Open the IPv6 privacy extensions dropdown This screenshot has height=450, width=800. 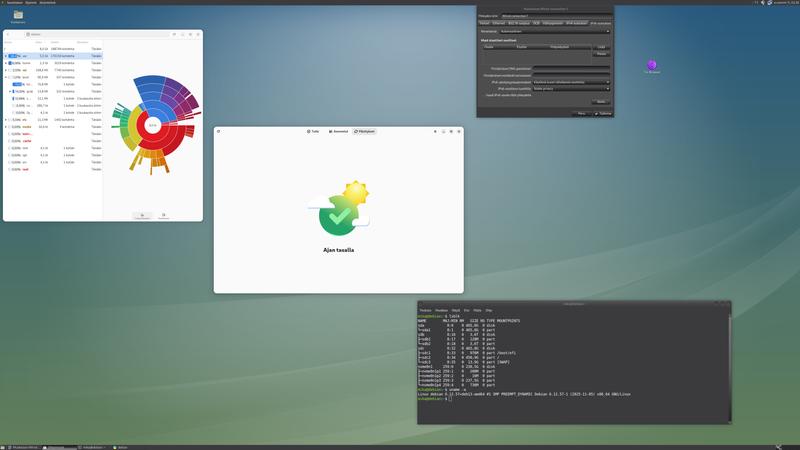(x=571, y=88)
